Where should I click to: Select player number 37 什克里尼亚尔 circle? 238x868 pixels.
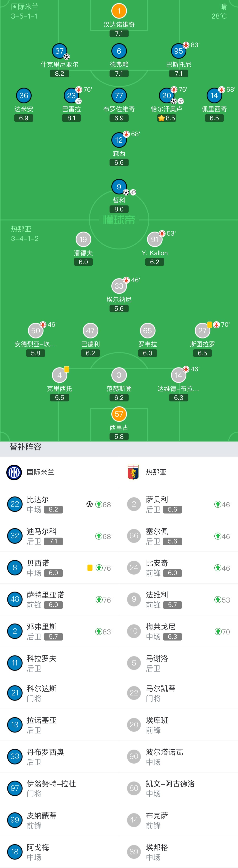59,51
